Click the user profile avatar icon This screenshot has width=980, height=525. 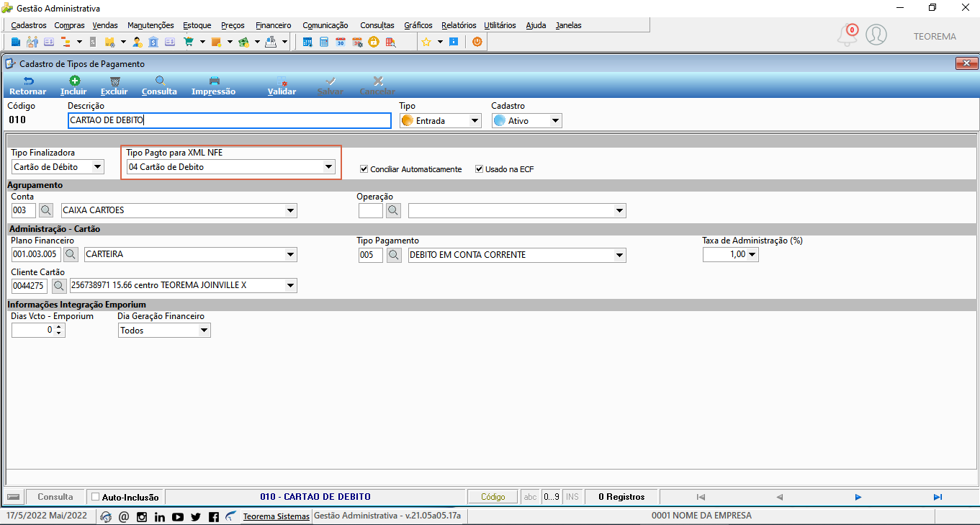(876, 35)
